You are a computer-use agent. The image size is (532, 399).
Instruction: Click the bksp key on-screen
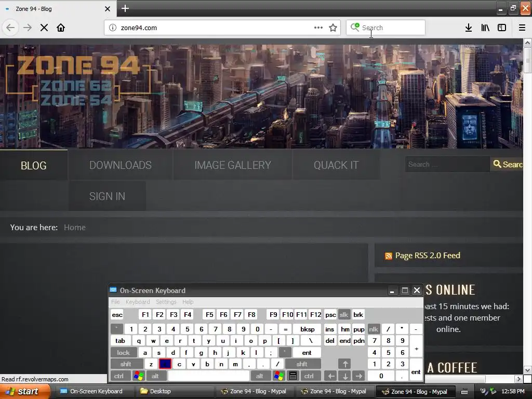[x=307, y=329]
